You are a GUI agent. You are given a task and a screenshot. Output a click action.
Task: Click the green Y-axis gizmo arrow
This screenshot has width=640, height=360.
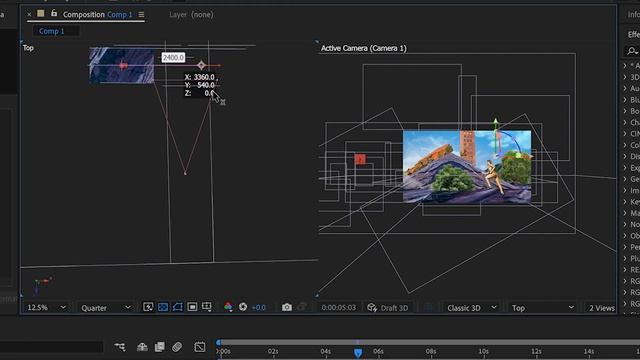click(496, 122)
